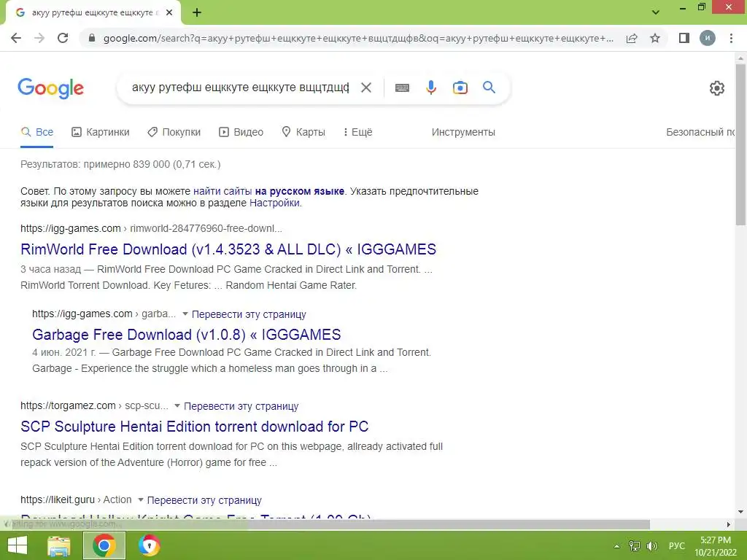Click the vertical scrollbar thumb

(x=740, y=144)
